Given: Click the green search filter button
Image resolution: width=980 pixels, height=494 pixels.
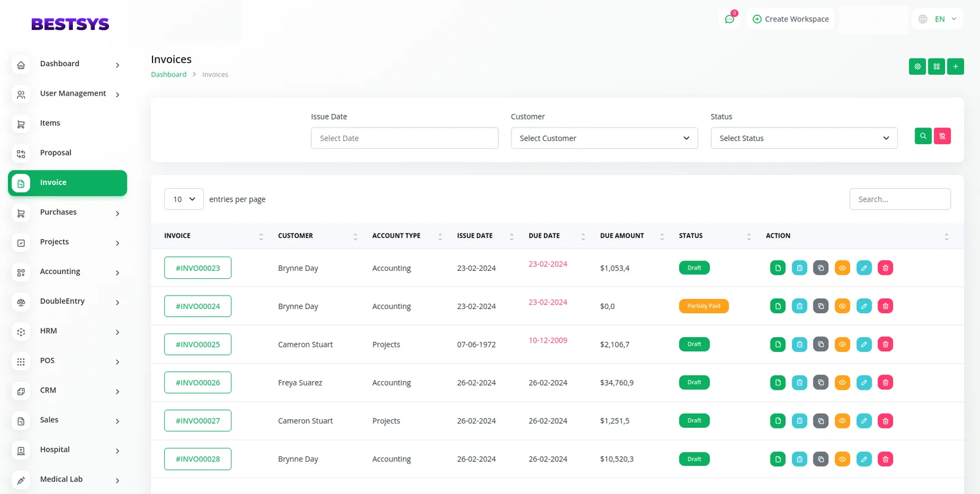Looking at the screenshot, I should [x=922, y=136].
